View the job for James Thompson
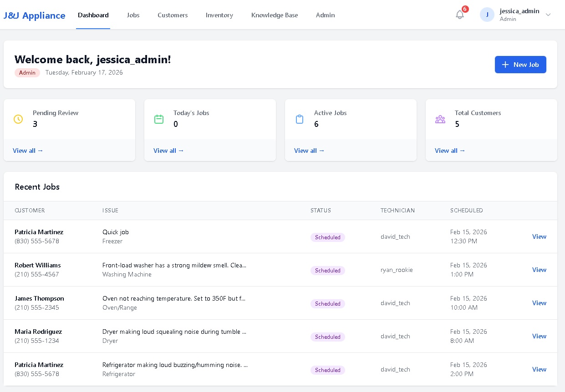The image size is (565, 392). click(539, 303)
